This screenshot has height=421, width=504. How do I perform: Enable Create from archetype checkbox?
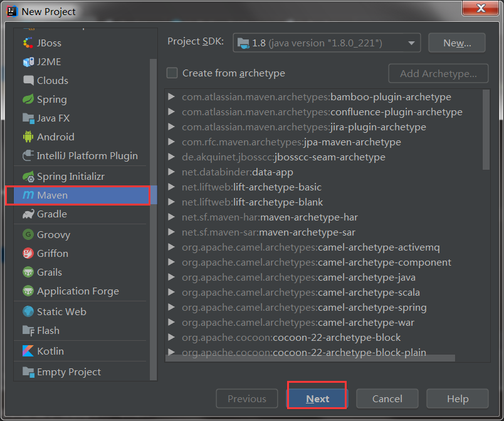click(x=172, y=73)
